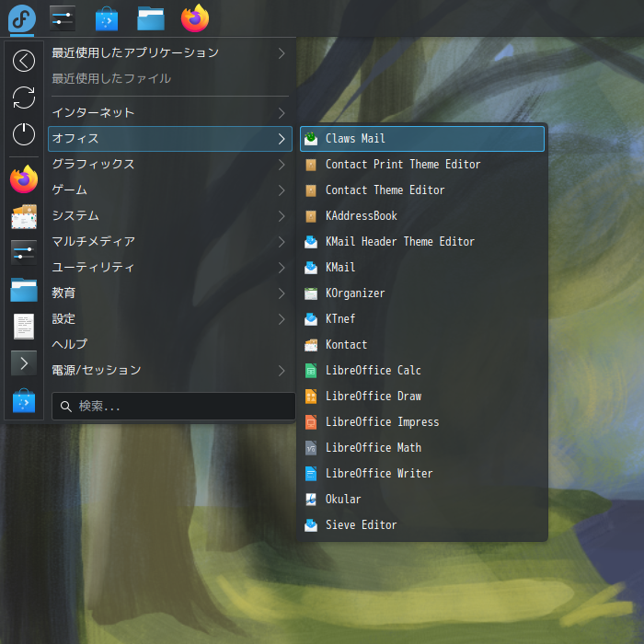Click the LibreOffice Calc icon
The image size is (644, 644).
tap(311, 371)
